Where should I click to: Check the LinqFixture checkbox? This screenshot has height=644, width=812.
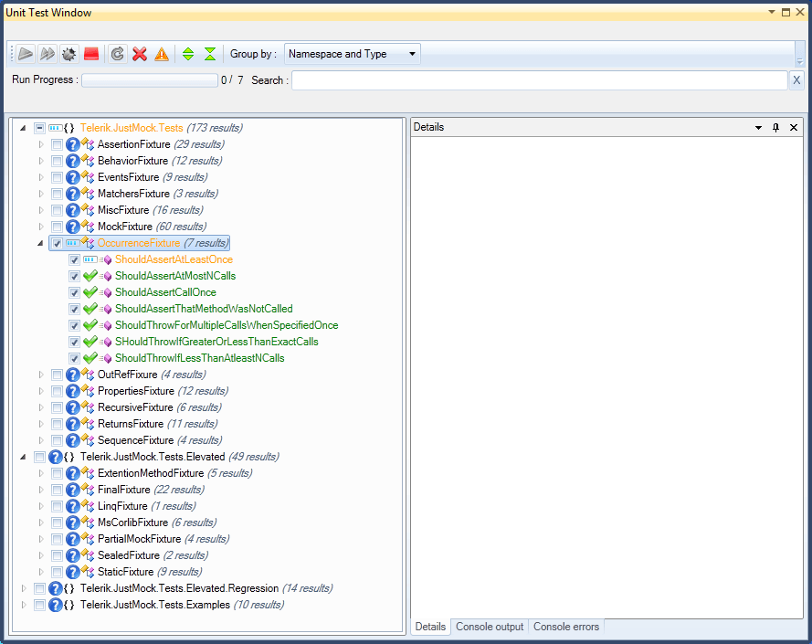(x=57, y=506)
